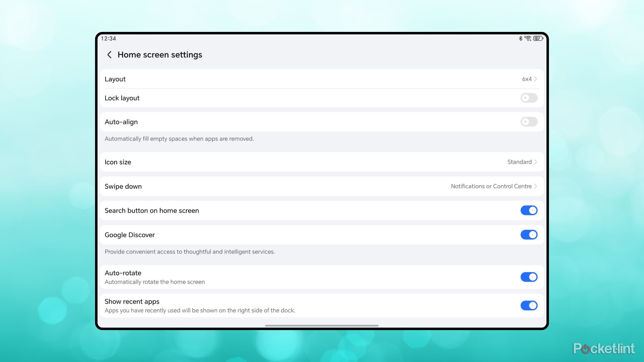
Task: Open the Layout 6x4 chevron
Action: (x=535, y=79)
